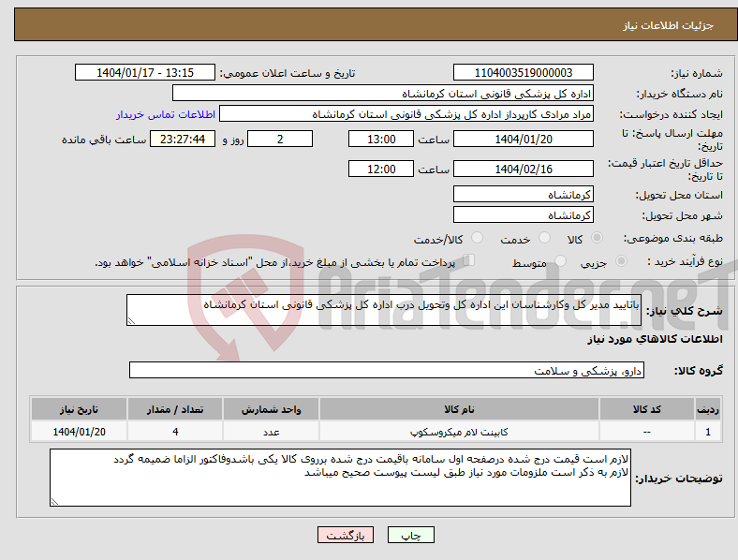Click the شهر محل تحویل label
738x560 pixels.
pos(683,216)
